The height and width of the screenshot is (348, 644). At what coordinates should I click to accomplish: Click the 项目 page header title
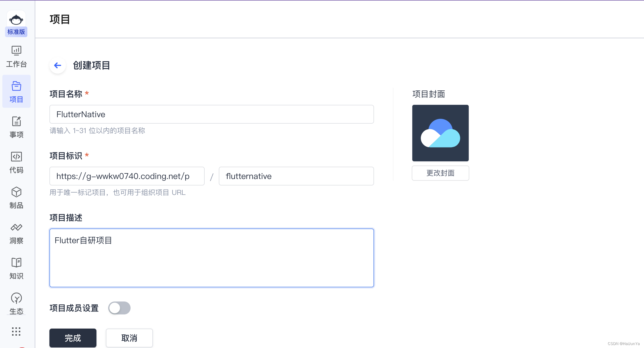click(x=60, y=19)
